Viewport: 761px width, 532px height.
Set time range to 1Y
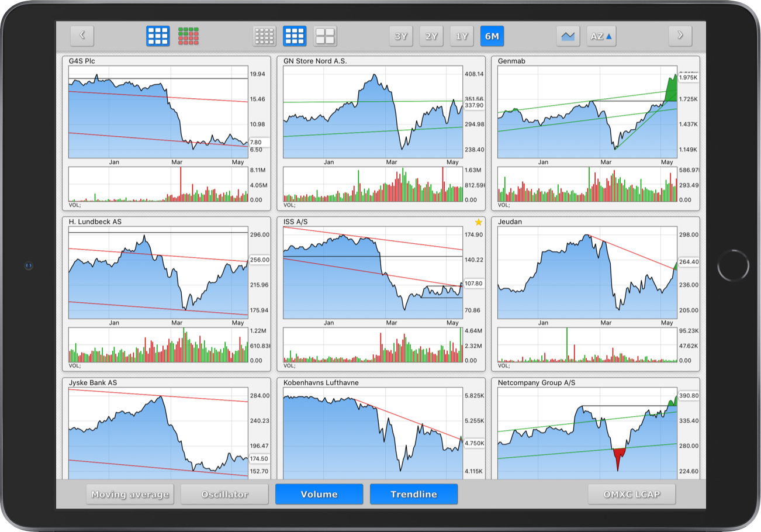click(x=462, y=36)
